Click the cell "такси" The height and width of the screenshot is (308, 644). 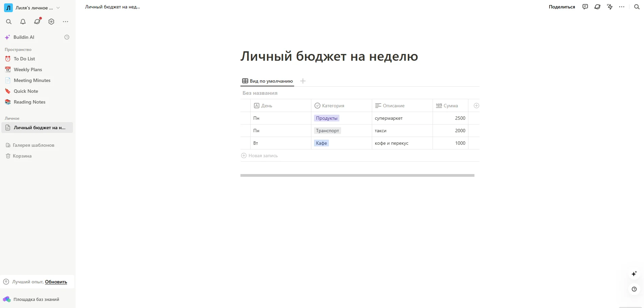402,131
